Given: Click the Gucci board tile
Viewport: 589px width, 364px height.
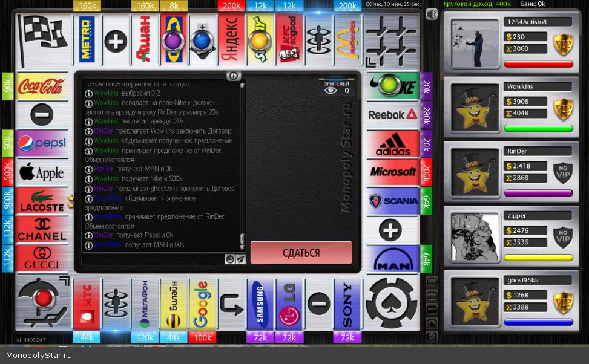Looking at the screenshot, I should [x=41, y=259].
